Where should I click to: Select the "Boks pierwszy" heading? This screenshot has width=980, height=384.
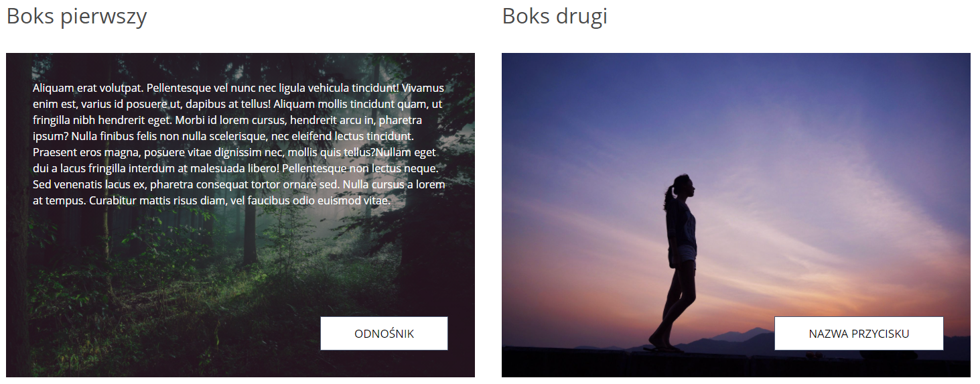(x=76, y=17)
